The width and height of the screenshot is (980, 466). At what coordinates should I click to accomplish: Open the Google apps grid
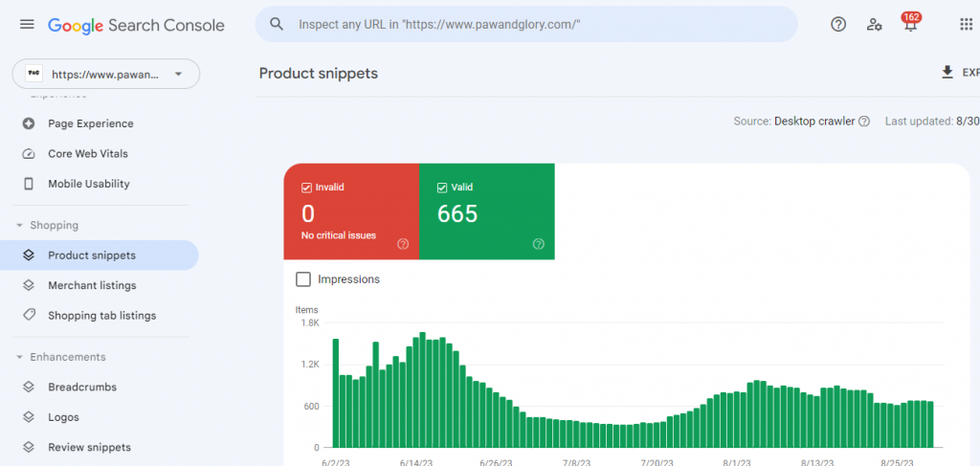pos(966,24)
